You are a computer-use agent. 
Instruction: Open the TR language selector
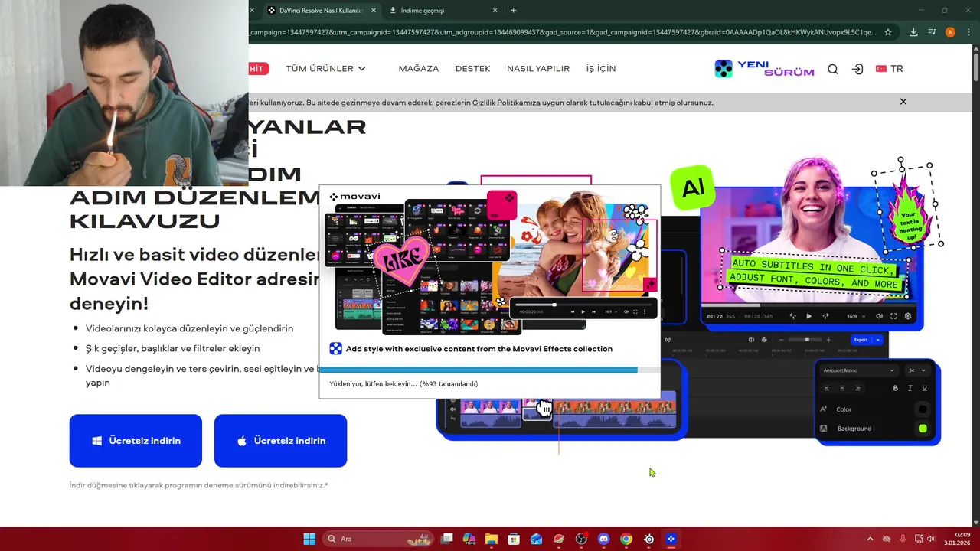click(x=890, y=69)
